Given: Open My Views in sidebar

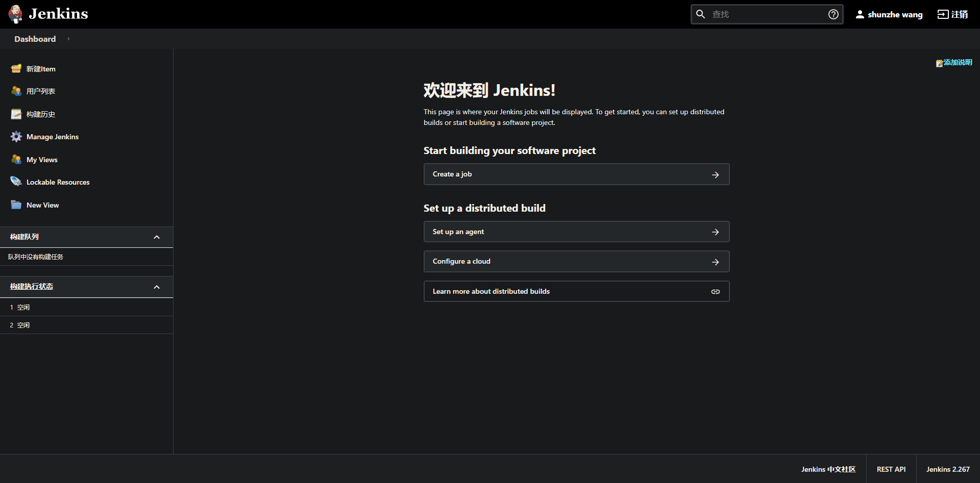Looking at the screenshot, I should coord(42,160).
